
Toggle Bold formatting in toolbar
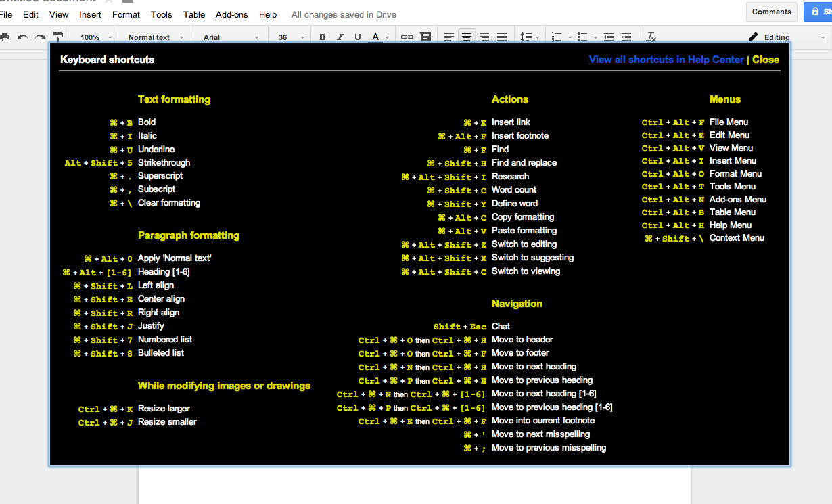click(323, 37)
